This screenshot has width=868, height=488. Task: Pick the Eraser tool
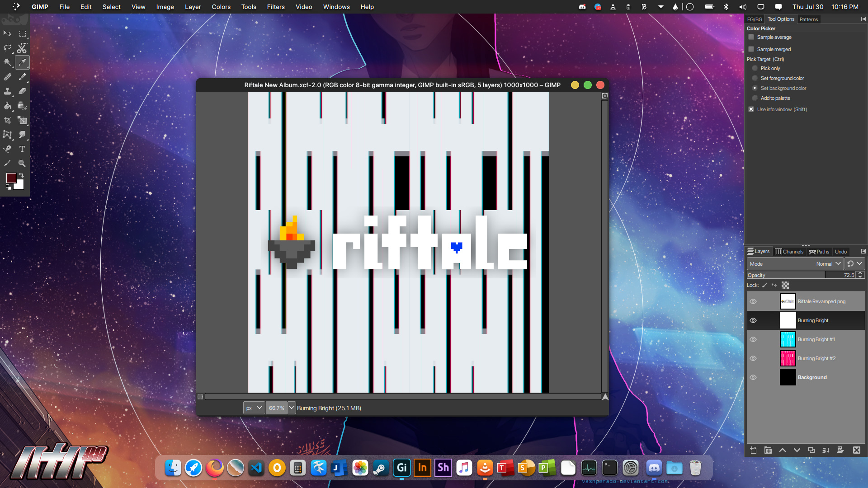pyautogui.click(x=22, y=91)
